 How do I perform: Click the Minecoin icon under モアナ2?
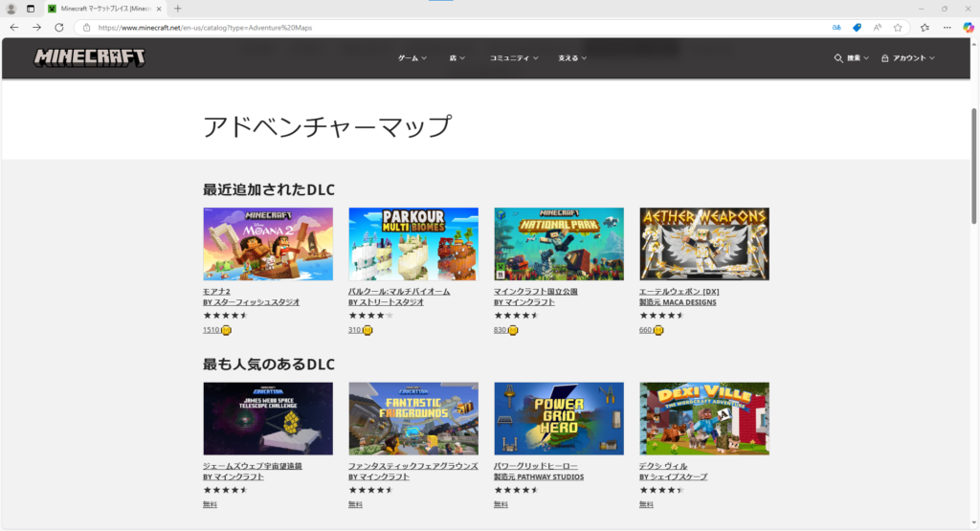tap(226, 330)
